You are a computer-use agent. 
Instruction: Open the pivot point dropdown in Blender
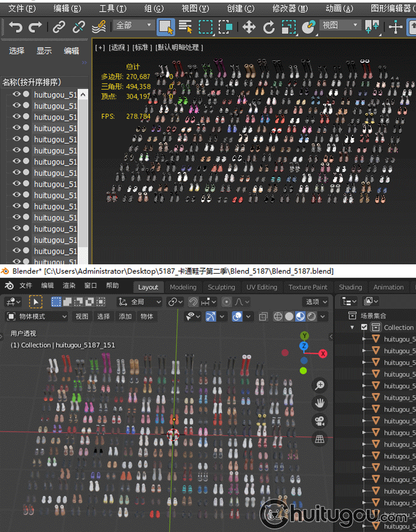pyautogui.click(x=175, y=301)
